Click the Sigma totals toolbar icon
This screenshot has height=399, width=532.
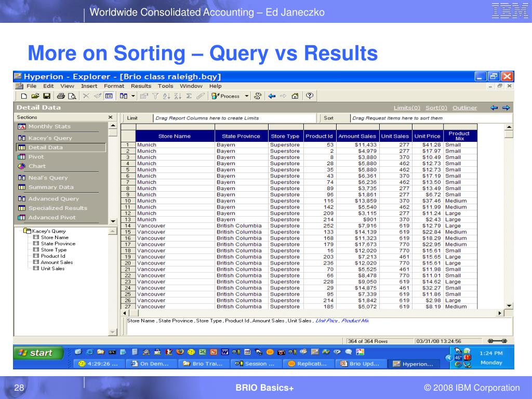pyautogui.click(x=189, y=96)
